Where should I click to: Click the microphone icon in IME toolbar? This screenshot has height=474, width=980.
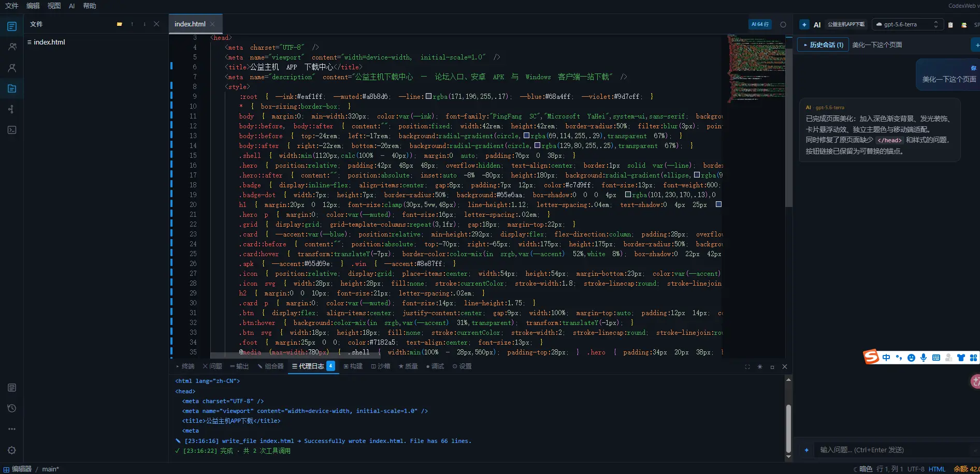924,358
